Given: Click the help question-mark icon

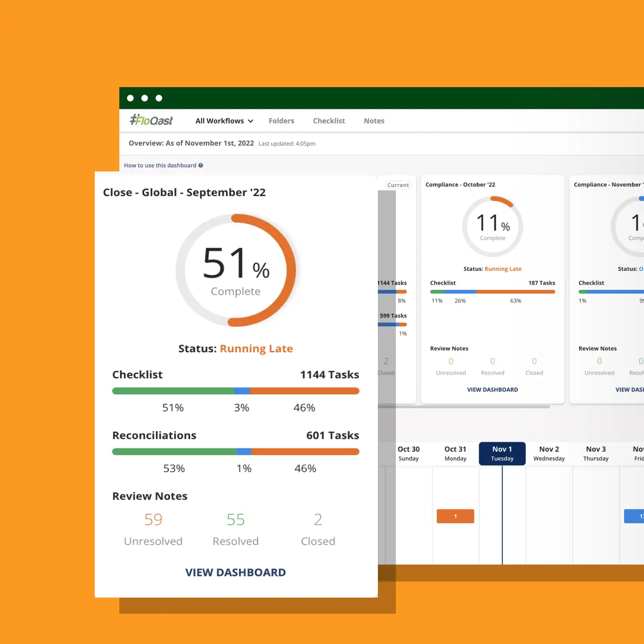Looking at the screenshot, I should point(201,165).
